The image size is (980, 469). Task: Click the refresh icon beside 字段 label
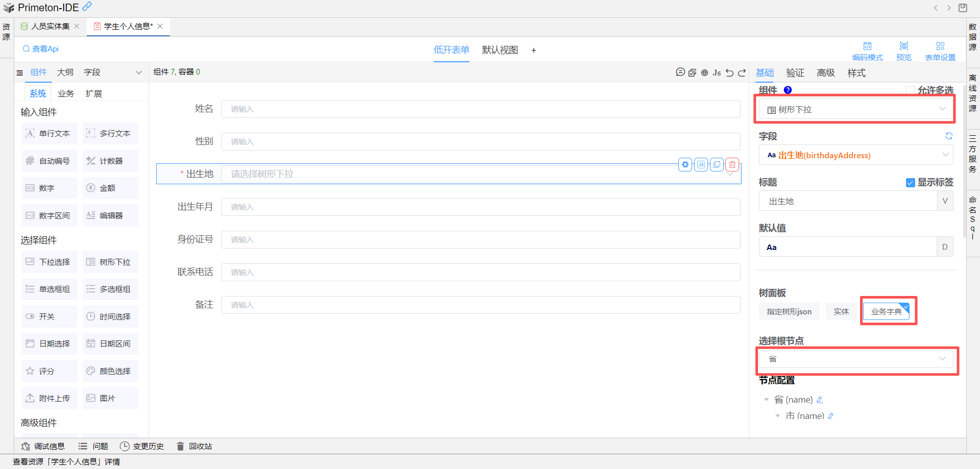[949, 136]
